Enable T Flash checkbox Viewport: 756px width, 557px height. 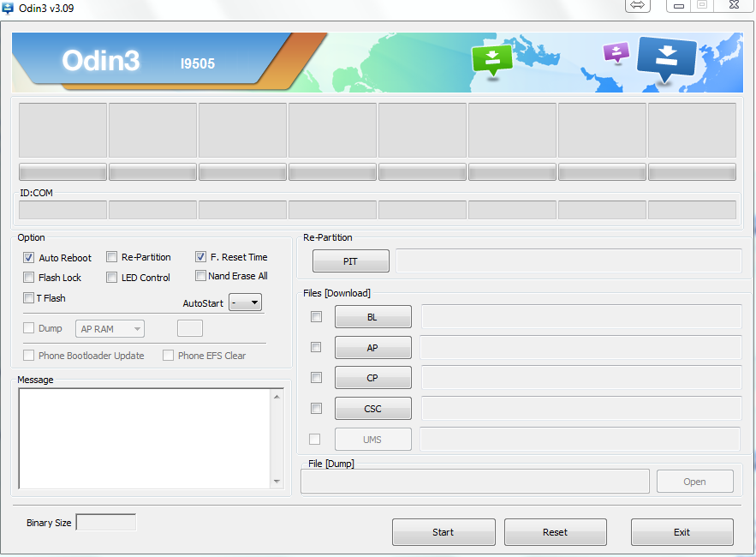point(28,298)
